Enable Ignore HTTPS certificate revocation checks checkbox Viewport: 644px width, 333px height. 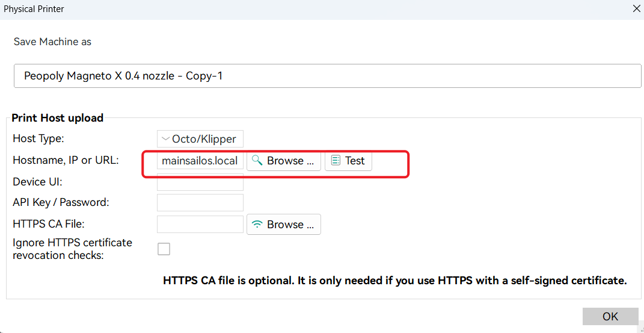[x=164, y=249]
